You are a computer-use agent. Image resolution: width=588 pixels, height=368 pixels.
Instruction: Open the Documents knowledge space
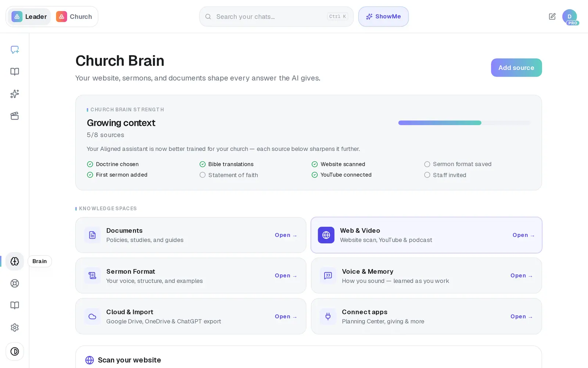[191, 235]
